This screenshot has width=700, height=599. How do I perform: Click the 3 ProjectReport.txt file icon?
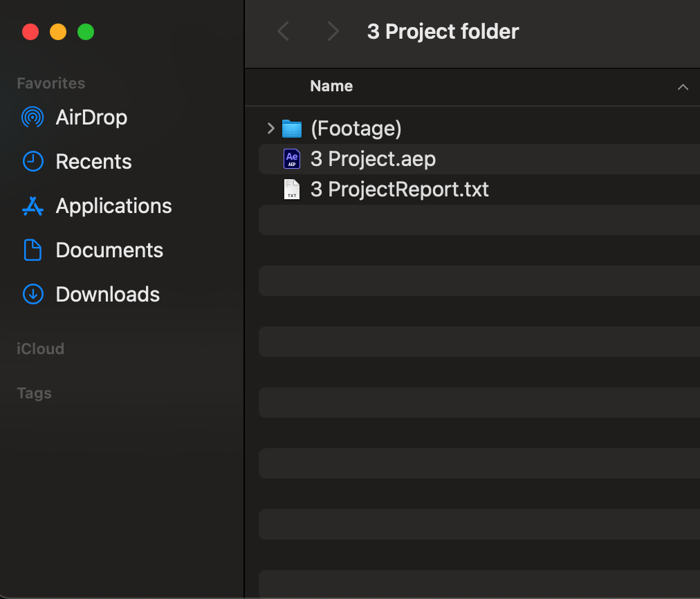pos(292,190)
